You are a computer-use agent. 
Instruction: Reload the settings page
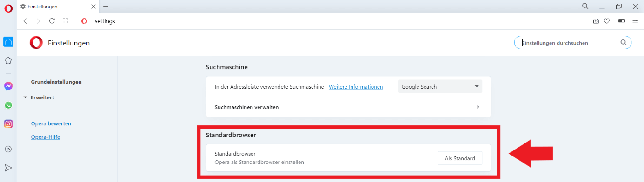[x=52, y=21]
